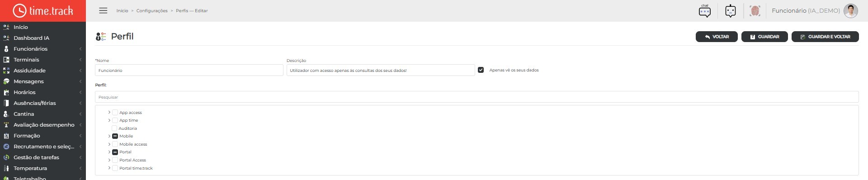868x180 pixels.
Task: Go to Configurações breadcrumb link
Action: click(x=152, y=11)
